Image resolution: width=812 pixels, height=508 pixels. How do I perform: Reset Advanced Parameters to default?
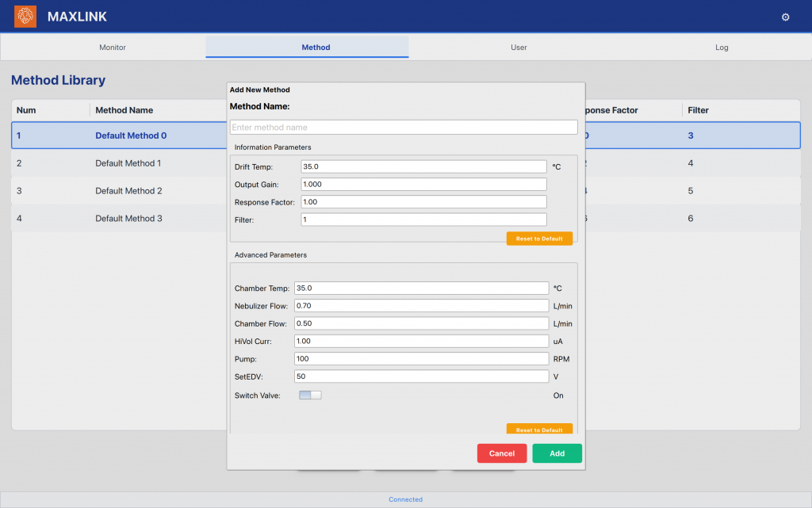(539, 430)
